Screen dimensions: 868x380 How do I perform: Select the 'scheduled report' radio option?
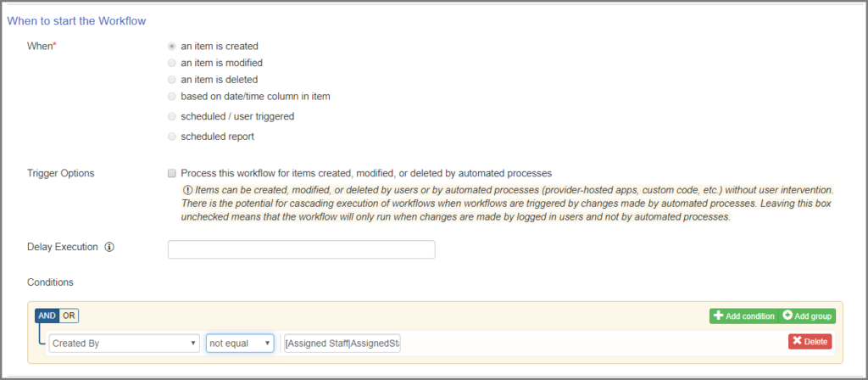pyautogui.click(x=172, y=136)
